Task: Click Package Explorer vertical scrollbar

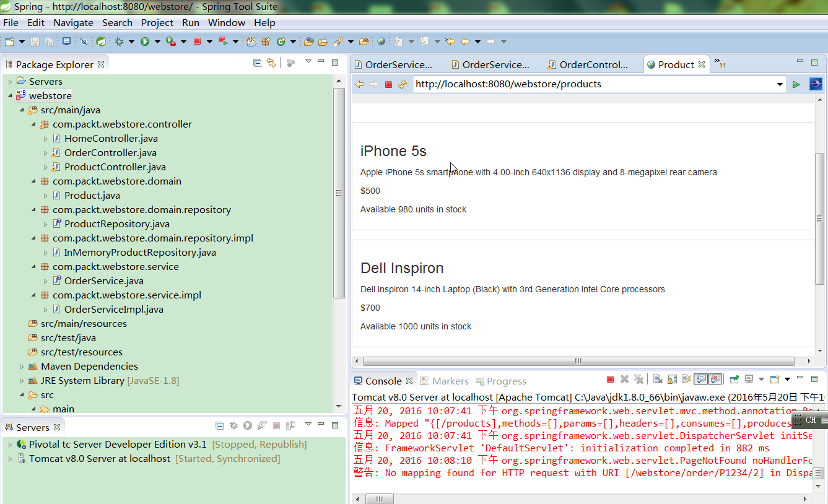Action: pos(339,193)
